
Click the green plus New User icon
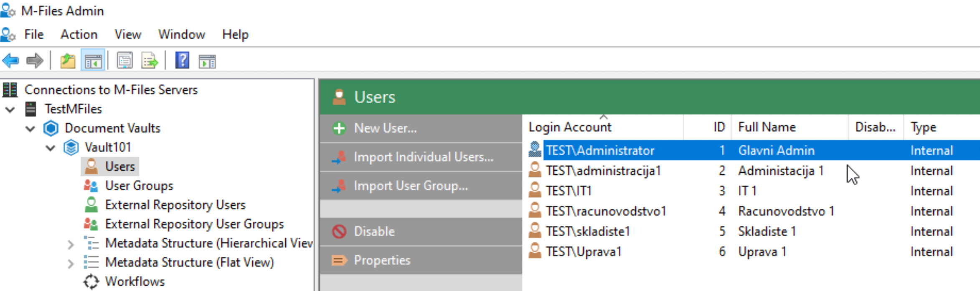pos(339,128)
